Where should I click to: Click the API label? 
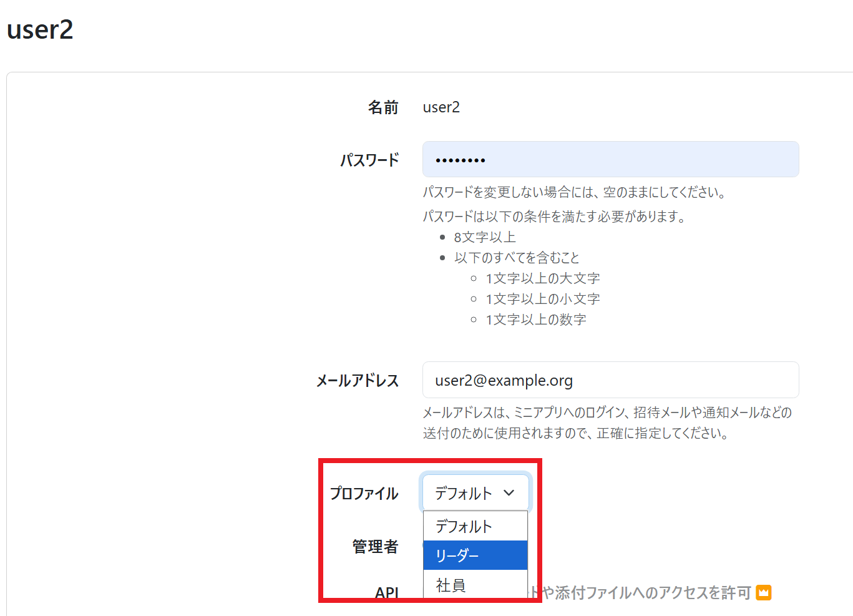386,592
